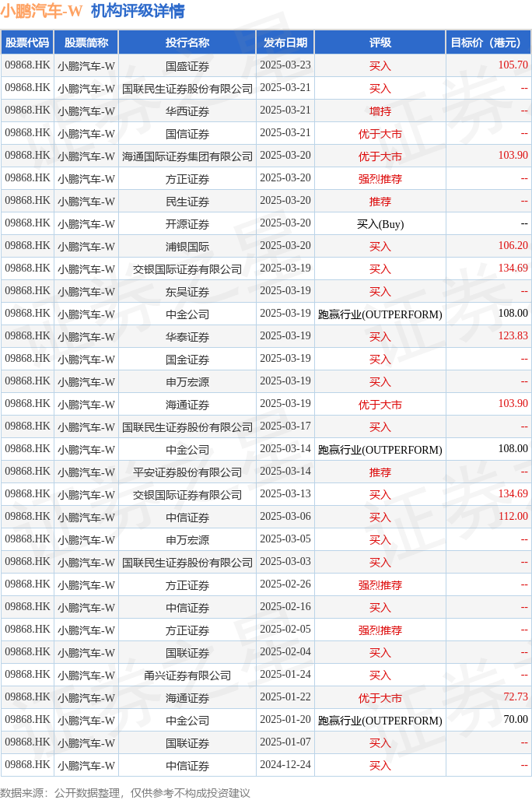Select the 浦银国际 institution cell
The height and width of the screenshot is (800, 532).
click(187, 247)
